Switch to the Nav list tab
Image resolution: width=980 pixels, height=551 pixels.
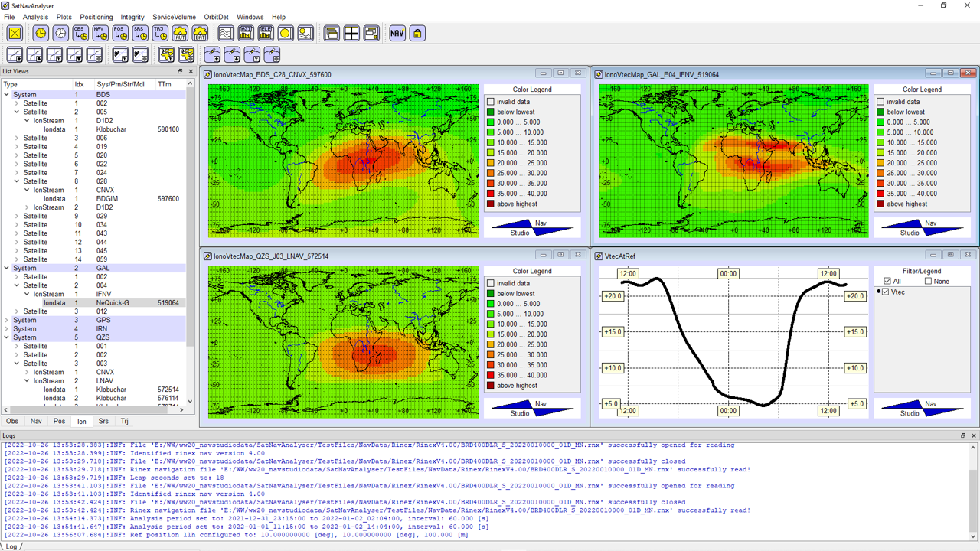pos(36,422)
